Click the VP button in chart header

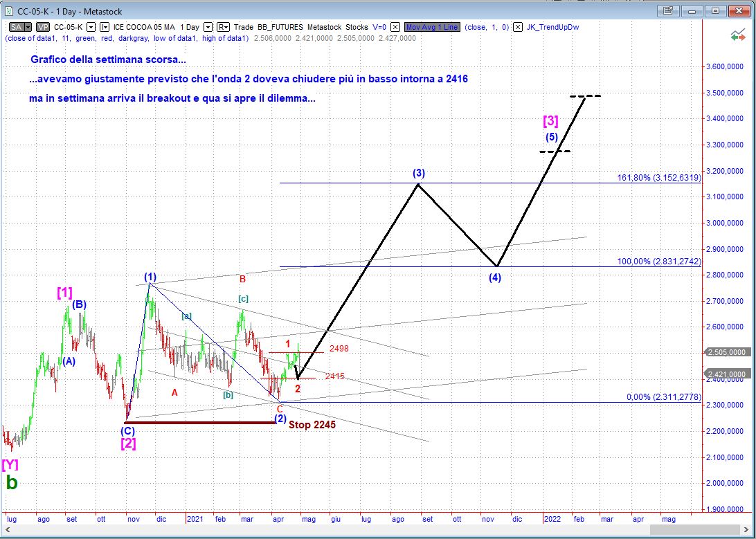pyautogui.click(x=42, y=27)
